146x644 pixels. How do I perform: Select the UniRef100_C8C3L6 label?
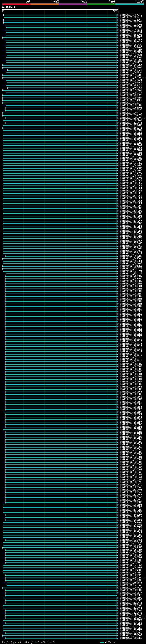click(x=131, y=638)
